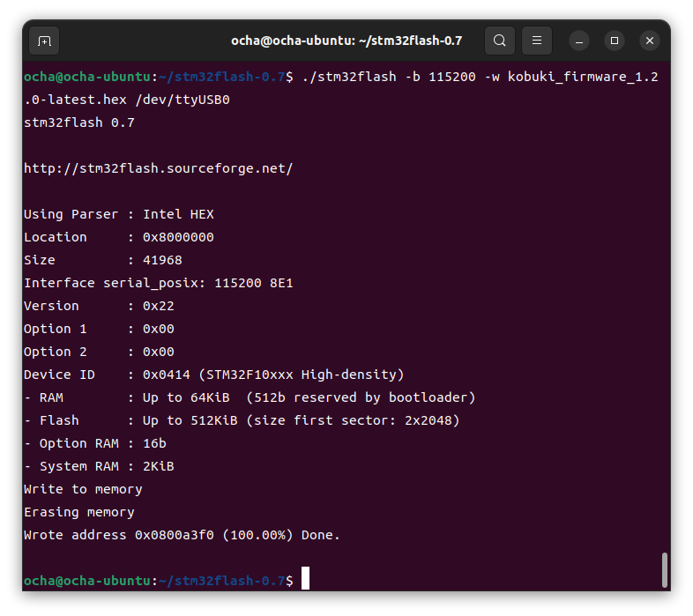The image size is (693, 616).
Task: Minimize the terminal window
Action: pyautogui.click(x=579, y=41)
